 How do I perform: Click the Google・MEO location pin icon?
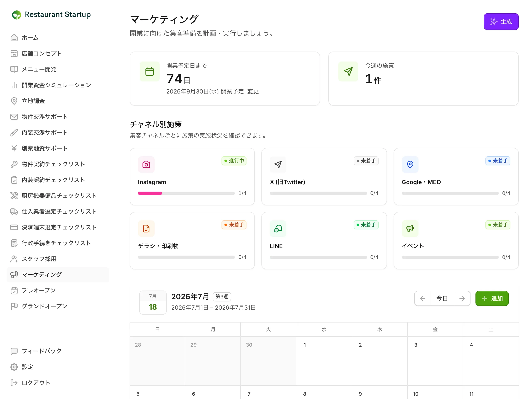(x=410, y=165)
